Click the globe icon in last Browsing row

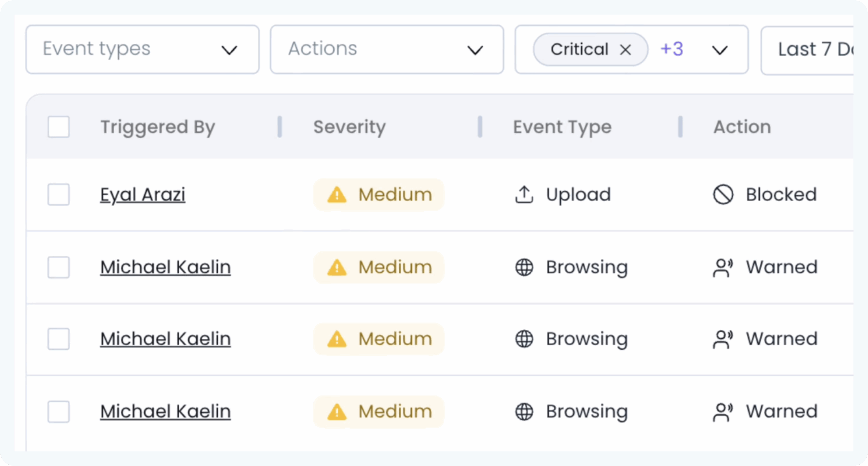(524, 412)
